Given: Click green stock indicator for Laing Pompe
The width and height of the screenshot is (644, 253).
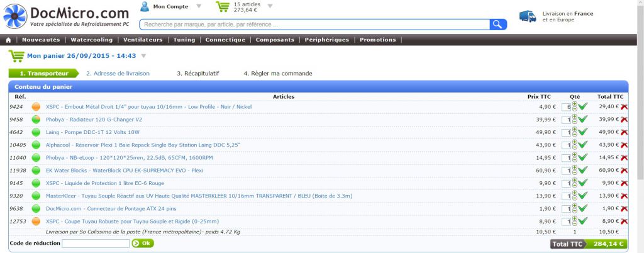Looking at the screenshot, I should tap(36, 132).
